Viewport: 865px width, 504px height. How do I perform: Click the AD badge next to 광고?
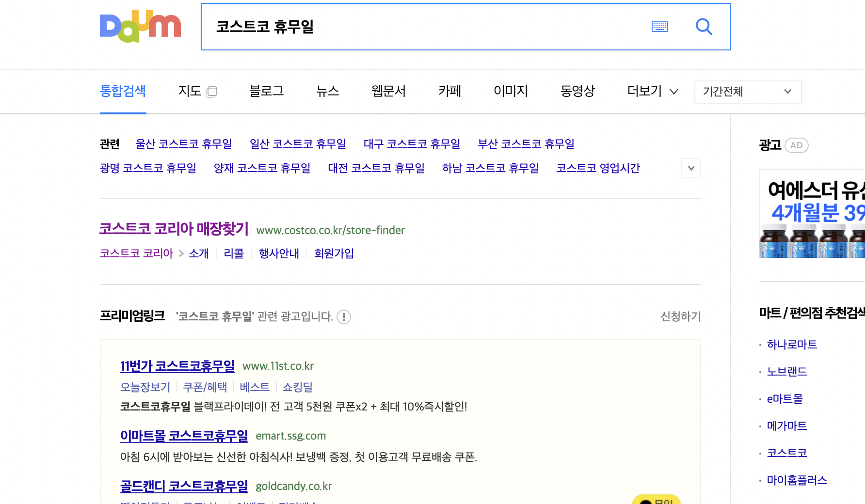coord(796,145)
